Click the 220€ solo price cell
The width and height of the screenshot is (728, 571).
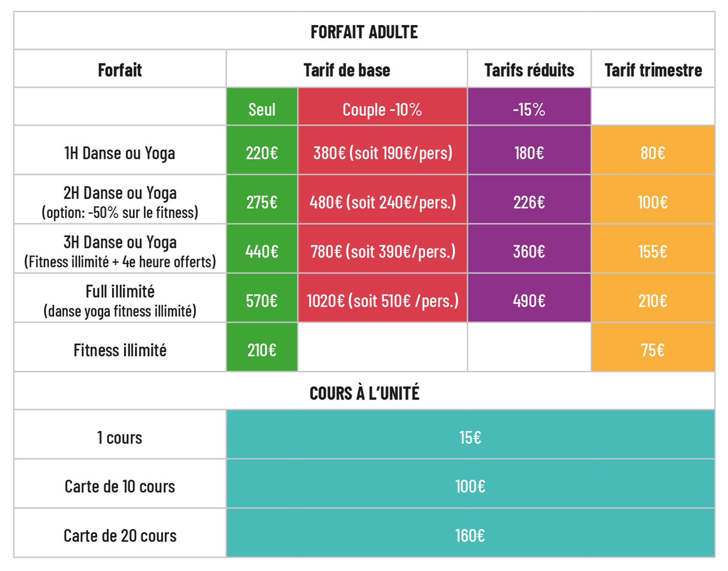(262, 153)
